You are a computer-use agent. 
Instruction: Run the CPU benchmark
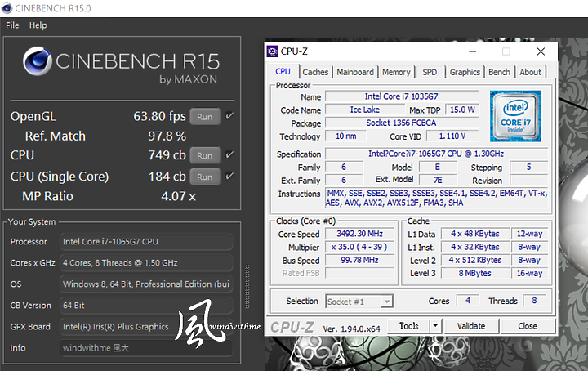click(x=205, y=155)
